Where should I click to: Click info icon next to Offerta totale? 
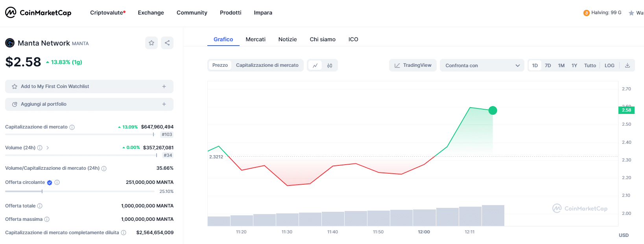click(40, 206)
